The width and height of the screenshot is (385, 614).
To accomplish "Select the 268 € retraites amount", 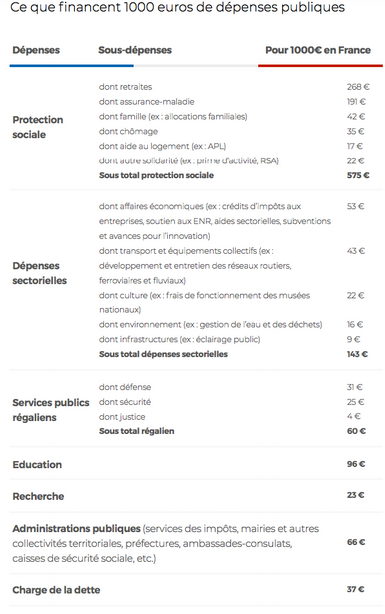I will pyautogui.click(x=358, y=87).
